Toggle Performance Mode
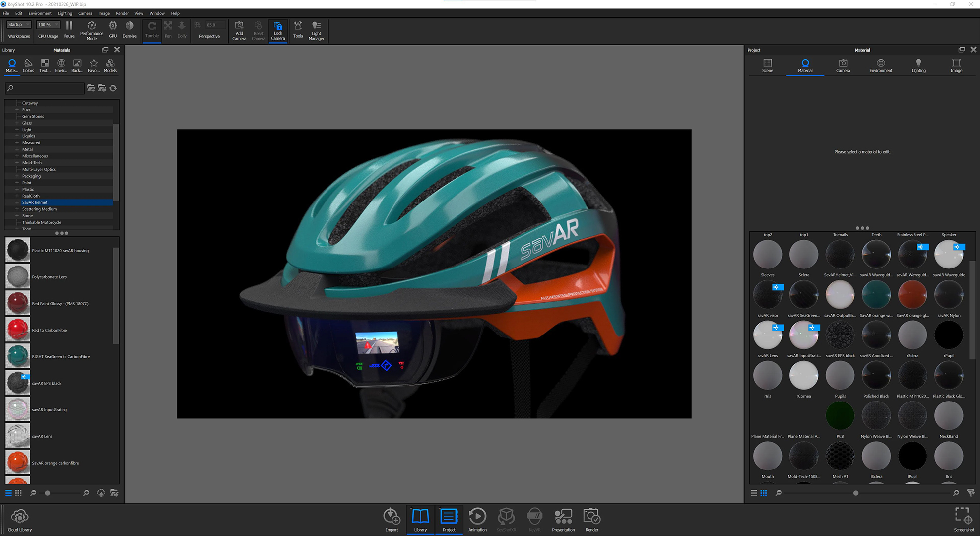980x536 pixels. (x=92, y=31)
